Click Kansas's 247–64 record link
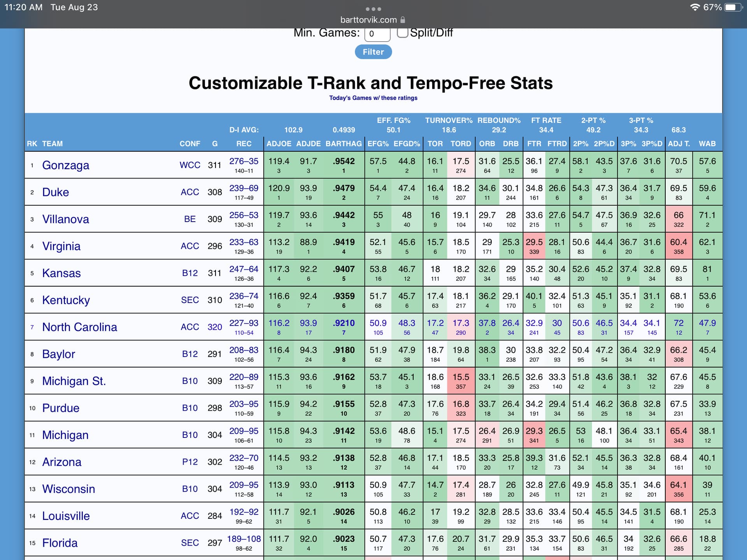Viewport: 747px width, 560px height. 244,269
